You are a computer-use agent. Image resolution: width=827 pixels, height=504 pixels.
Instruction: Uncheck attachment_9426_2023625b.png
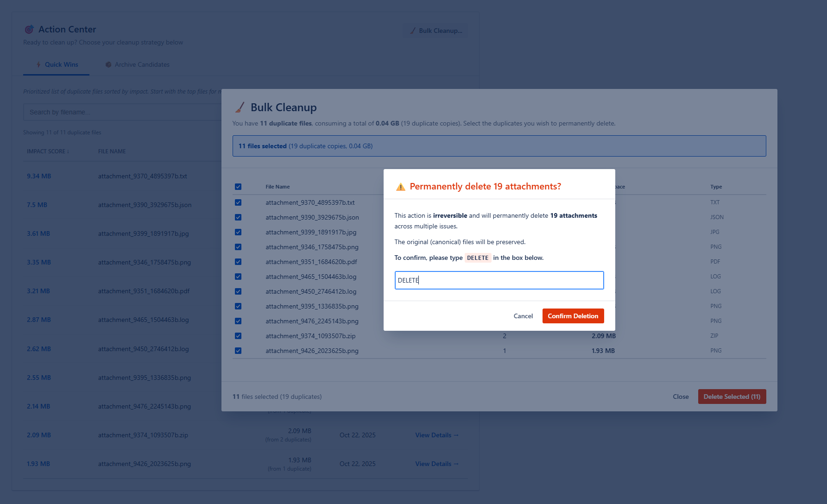coord(238,351)
